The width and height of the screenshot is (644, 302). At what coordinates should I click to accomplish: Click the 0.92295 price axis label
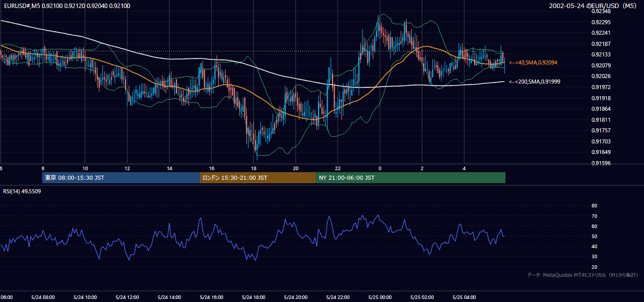click(602, 22)
